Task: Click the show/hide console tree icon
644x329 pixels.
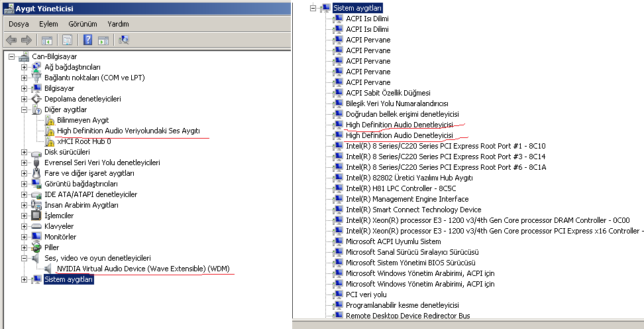Action: [x=47, y=40]
